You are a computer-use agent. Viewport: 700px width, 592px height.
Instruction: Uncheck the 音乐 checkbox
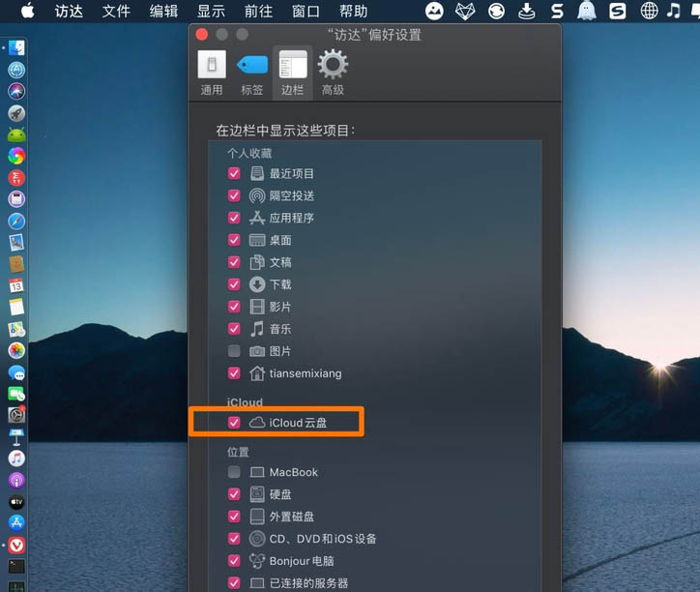click(234, 329)
